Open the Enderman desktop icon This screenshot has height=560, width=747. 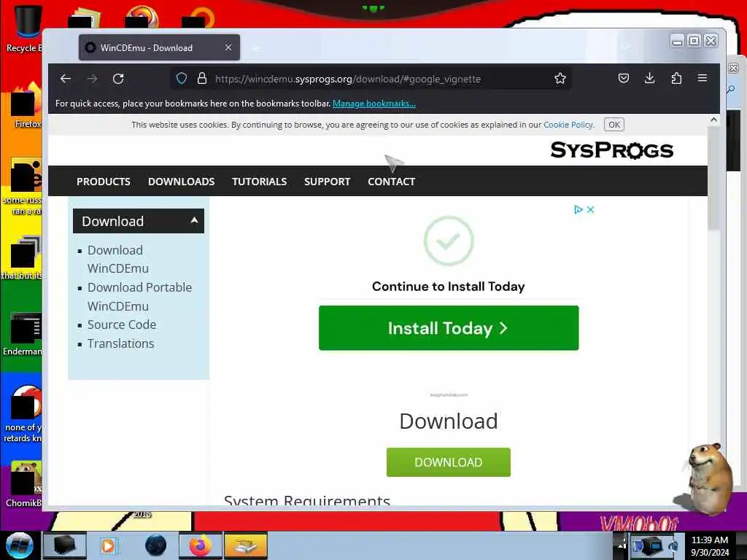point(23,333)
